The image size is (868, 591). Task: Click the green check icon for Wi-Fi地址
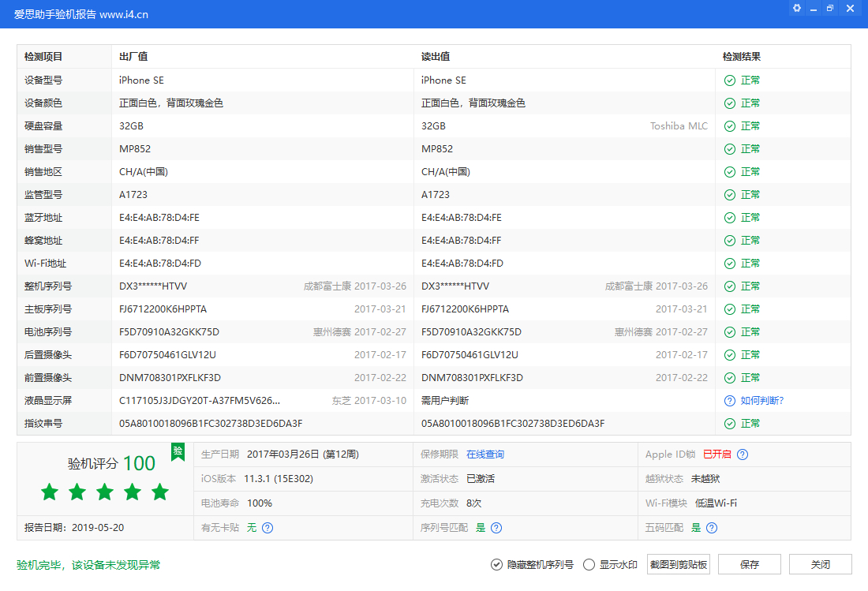730,264
